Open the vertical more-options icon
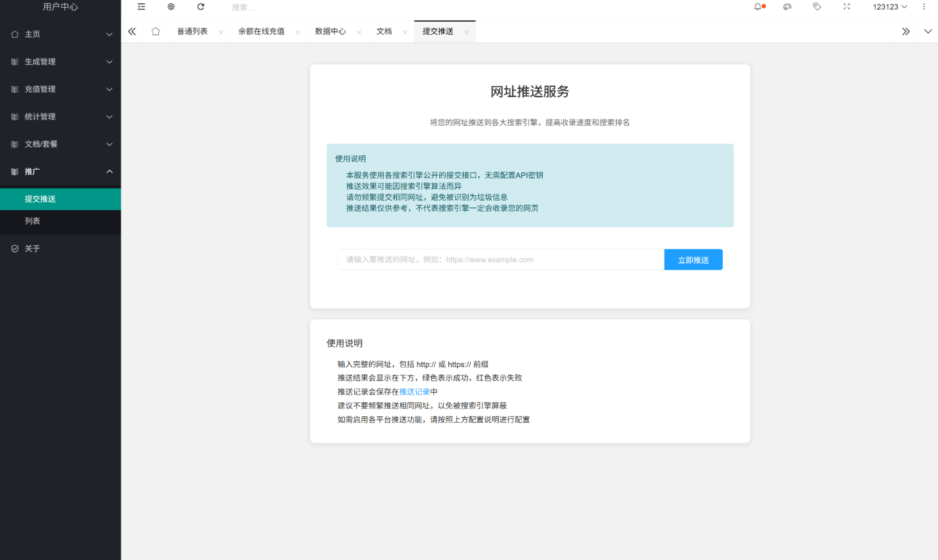 pyautogui.click(x=924, y=7)
